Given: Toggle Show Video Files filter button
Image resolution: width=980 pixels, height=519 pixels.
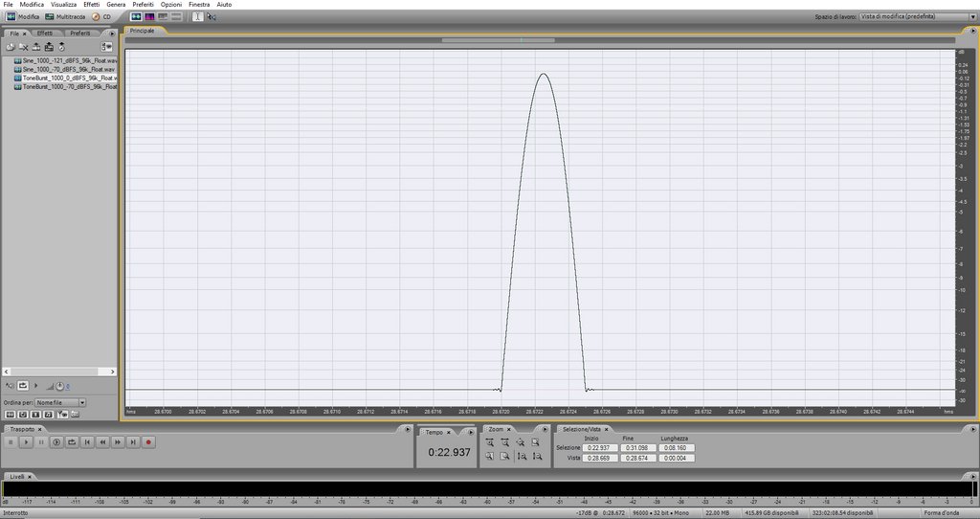Looking at the screenshot, I should pyautogui.click(x=35, y=415).
